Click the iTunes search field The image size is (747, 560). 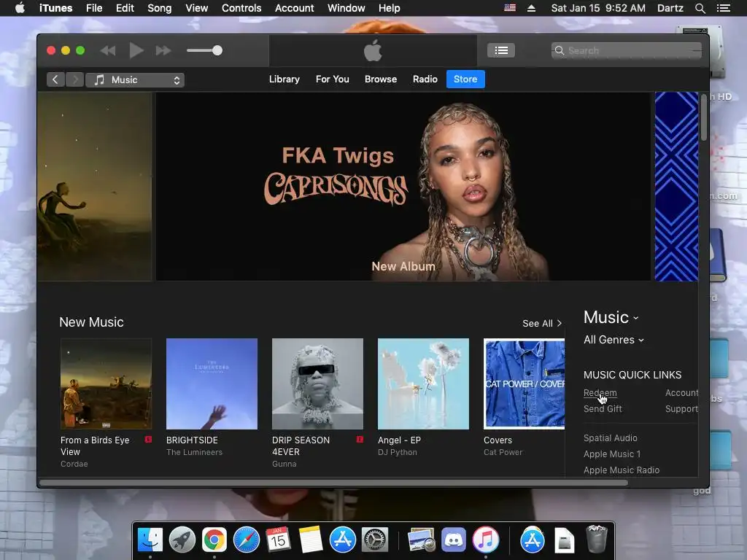click(626, 50)
